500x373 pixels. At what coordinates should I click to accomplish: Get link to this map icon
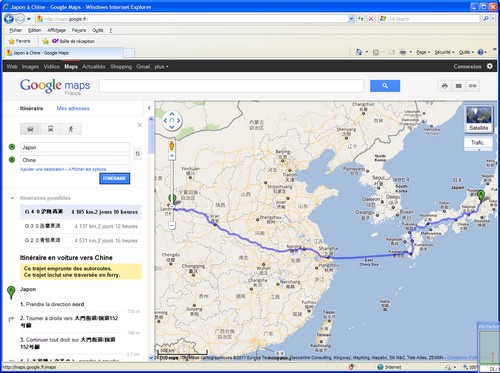coord(473,86)
